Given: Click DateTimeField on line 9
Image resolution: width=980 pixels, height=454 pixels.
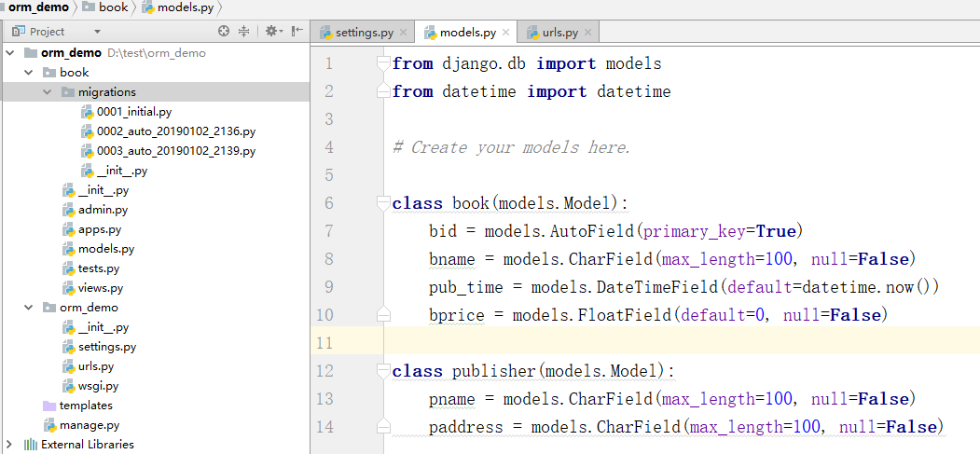Looking at the screenshot, I should [657, 287].
